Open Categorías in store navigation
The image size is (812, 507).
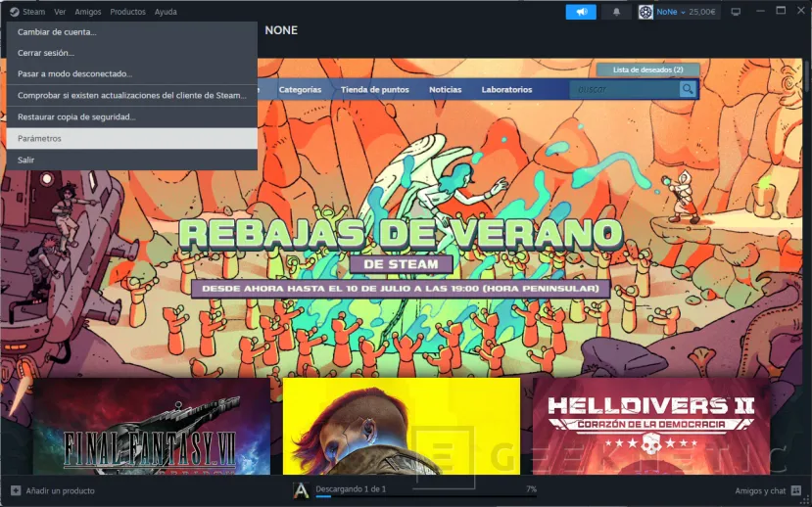pyautogui.click(x=300, y=89)
